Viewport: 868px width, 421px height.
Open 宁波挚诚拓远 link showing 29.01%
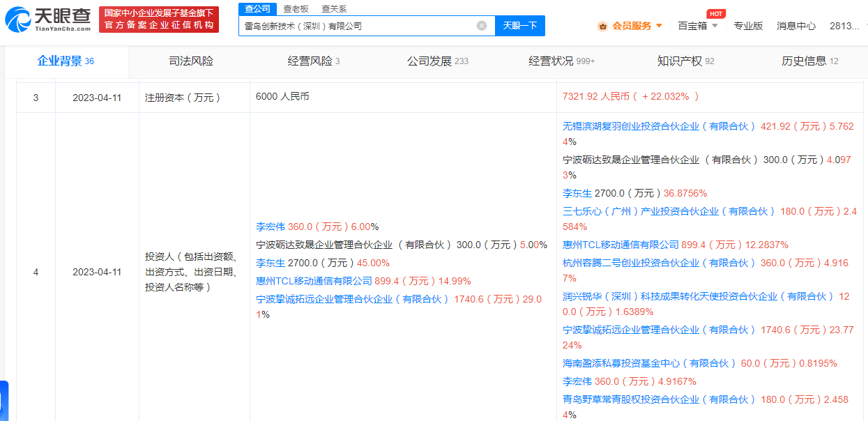pyautogui.click(x=352, y=299)
